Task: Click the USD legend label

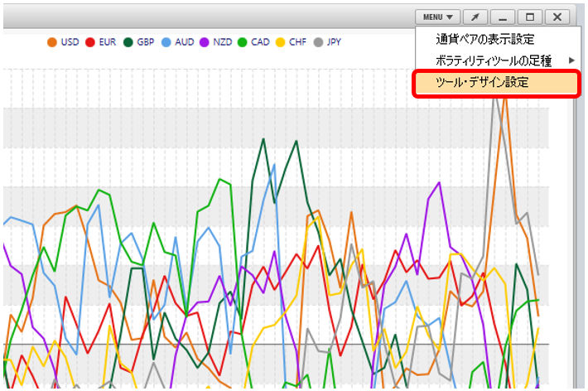Action: (x=70, y=42)
